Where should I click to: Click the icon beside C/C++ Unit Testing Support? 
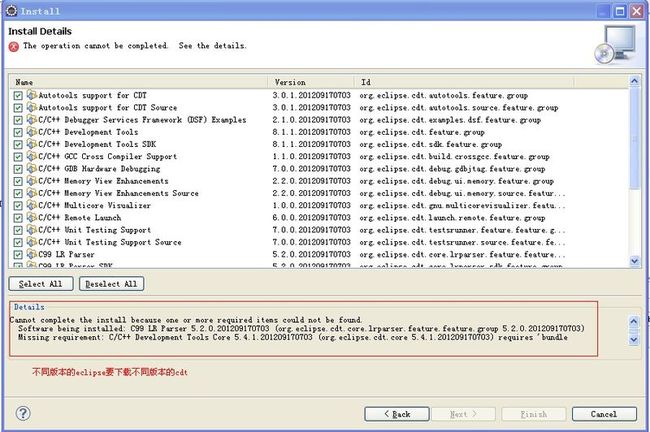32,230
